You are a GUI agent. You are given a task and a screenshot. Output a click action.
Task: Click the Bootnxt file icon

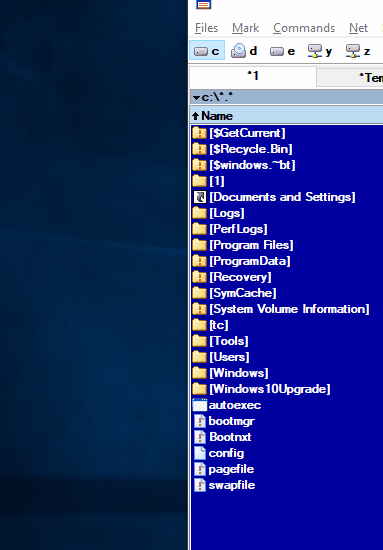click(x=200, y=437)
